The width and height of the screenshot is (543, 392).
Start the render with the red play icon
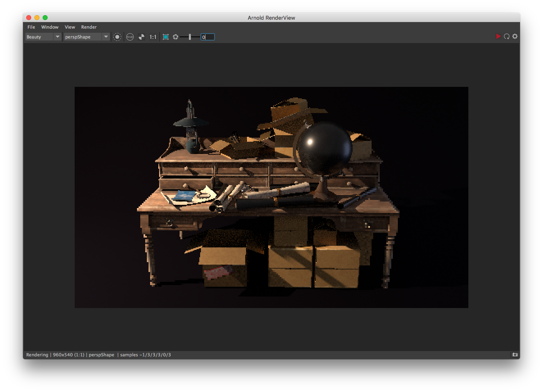pyautogui.click(x=498, y=36)
